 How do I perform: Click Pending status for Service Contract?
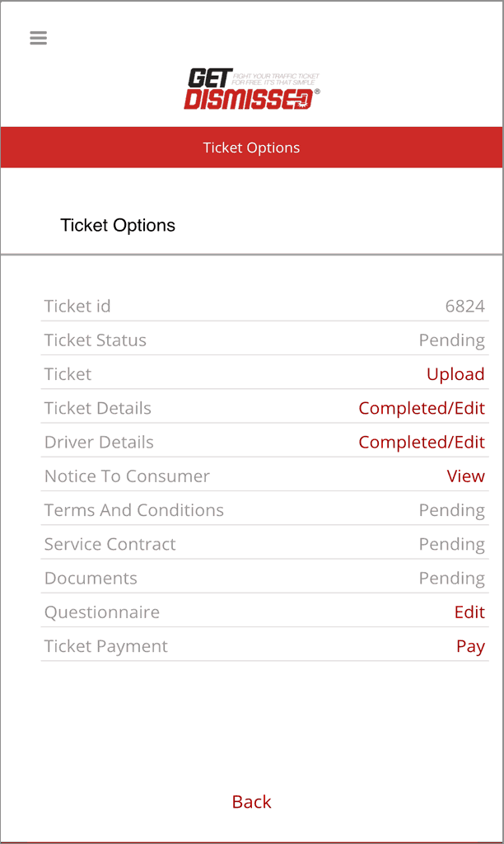coord(451,544)
